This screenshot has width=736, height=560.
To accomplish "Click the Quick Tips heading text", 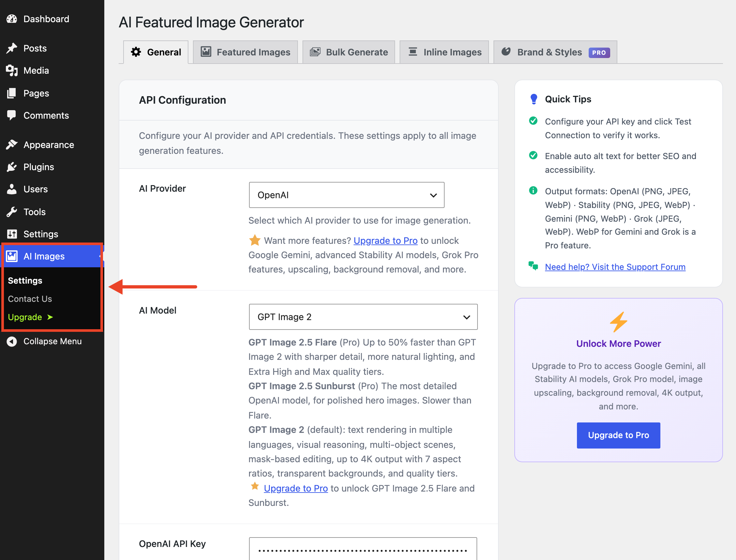I will tap(568, 99).
